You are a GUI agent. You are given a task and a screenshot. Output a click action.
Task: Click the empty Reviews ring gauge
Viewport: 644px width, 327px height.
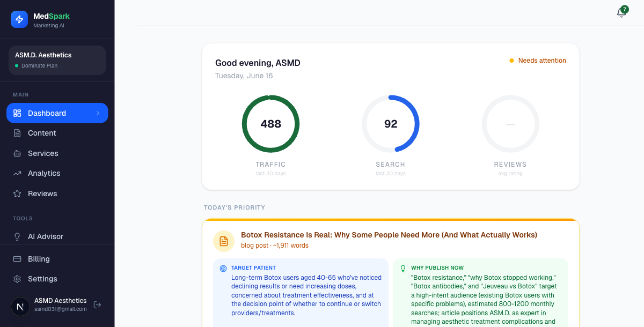(x=510, y=124)
